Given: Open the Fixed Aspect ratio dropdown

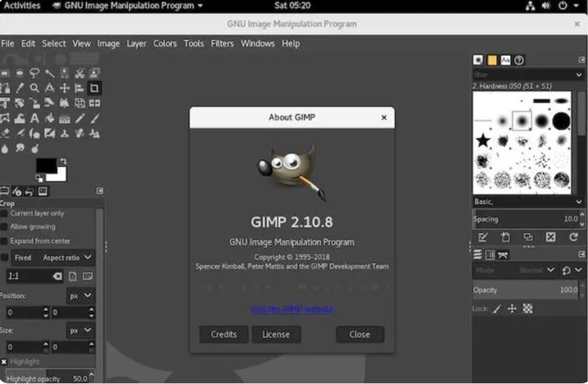Looking at the screenshot, I should coord(52,258).
